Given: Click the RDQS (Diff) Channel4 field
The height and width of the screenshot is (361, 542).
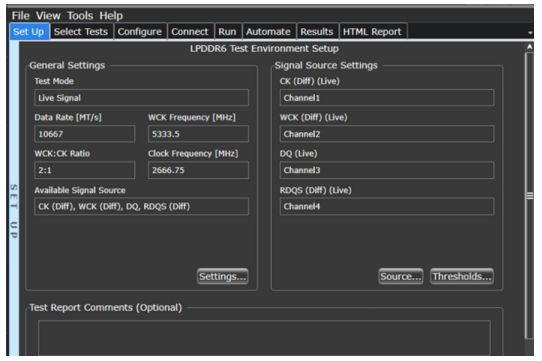Looking at the screenshot, I should click(387, 206).
